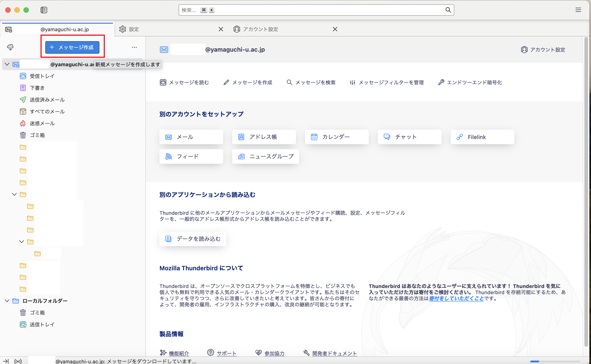Open the folder pane options (three dots)

pos(134,47)
